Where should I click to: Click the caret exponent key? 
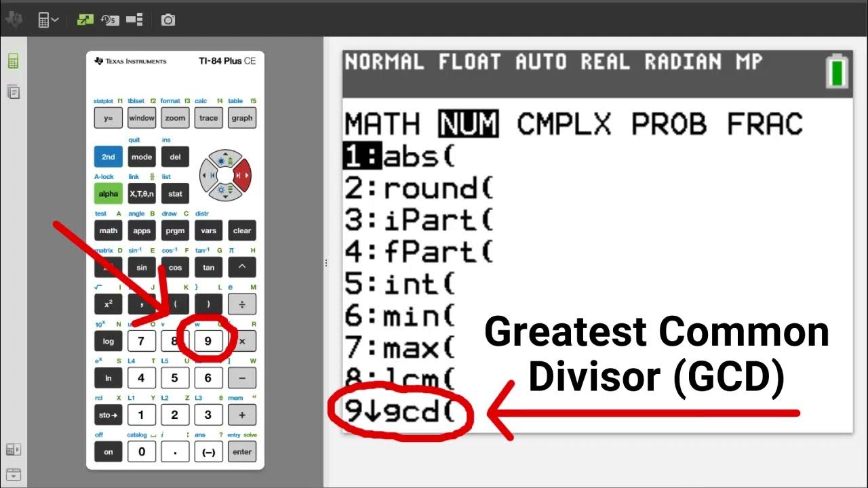coord(242,268)
